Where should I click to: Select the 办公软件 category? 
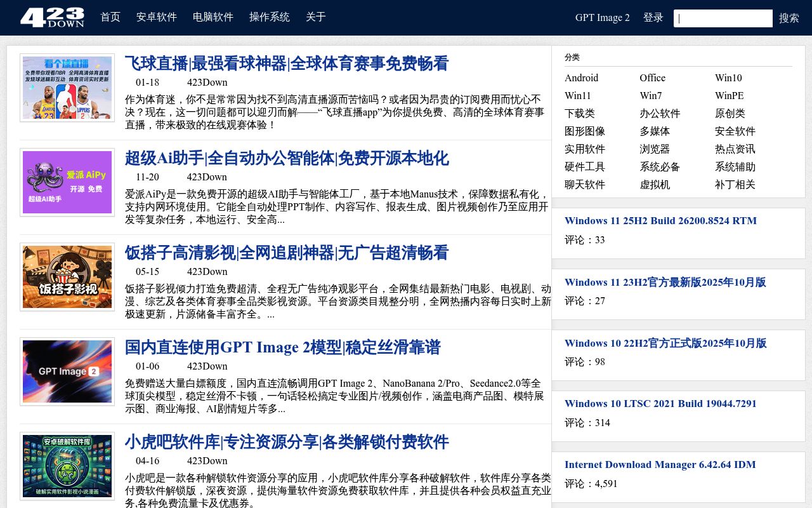[x=660, y=114]
